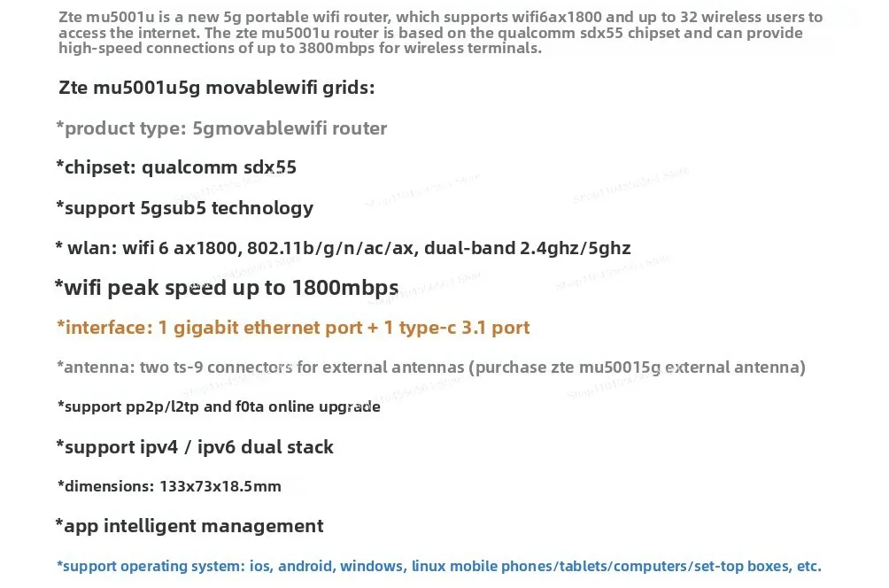
Task: Click 'support pp2p/l2tp and f0ta online upgrade' line
Action: [x=219, y=406]
